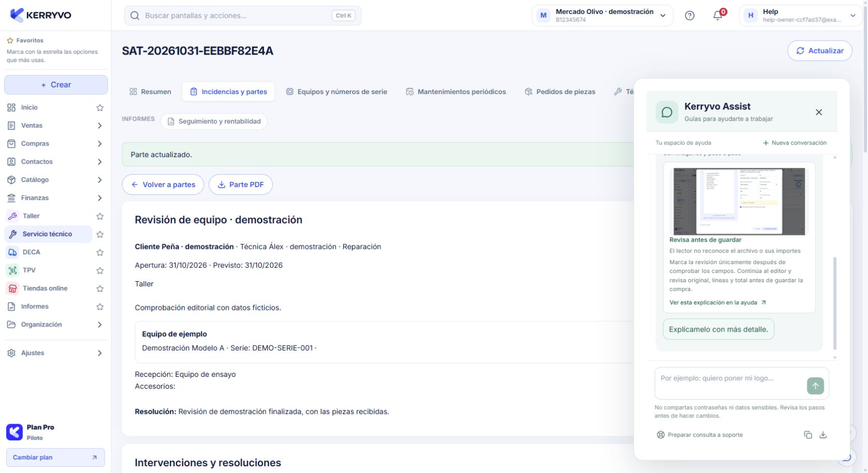Copy the assistant conversation icon

pyautogui.click(x=808, y=435)
